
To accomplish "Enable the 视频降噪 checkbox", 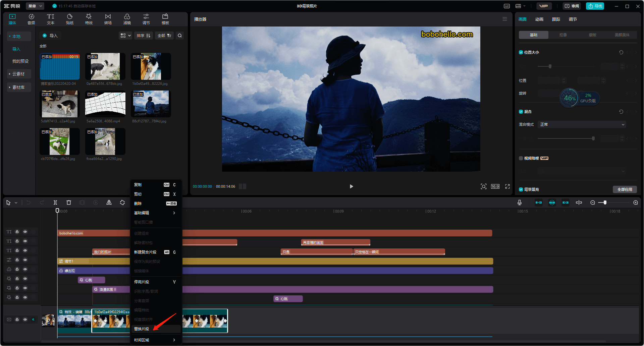I will pos(521,158).
